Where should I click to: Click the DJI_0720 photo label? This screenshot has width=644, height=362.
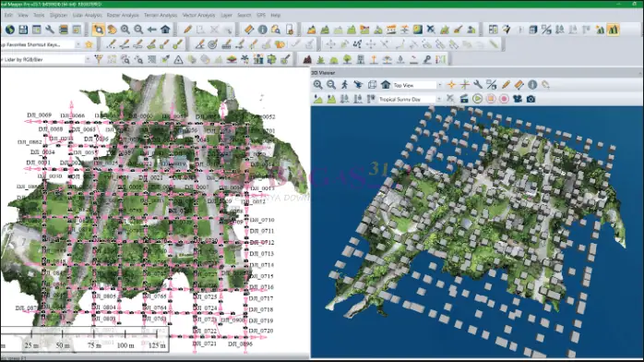click(x=261, y=331)
